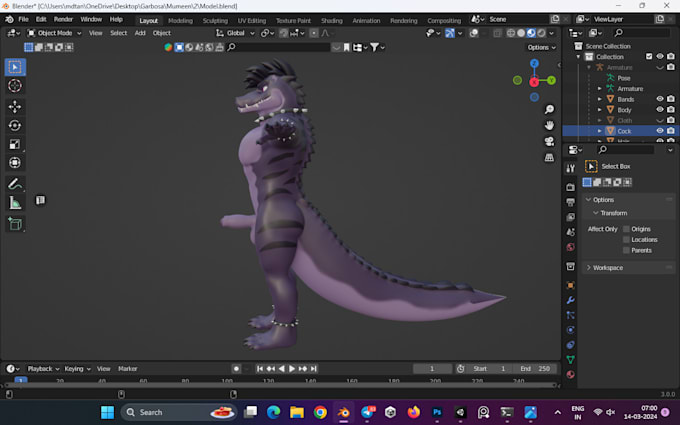Screen dimensions: 680x425
Task: Jump to the timeline end frame
Action: coord(314,369)
